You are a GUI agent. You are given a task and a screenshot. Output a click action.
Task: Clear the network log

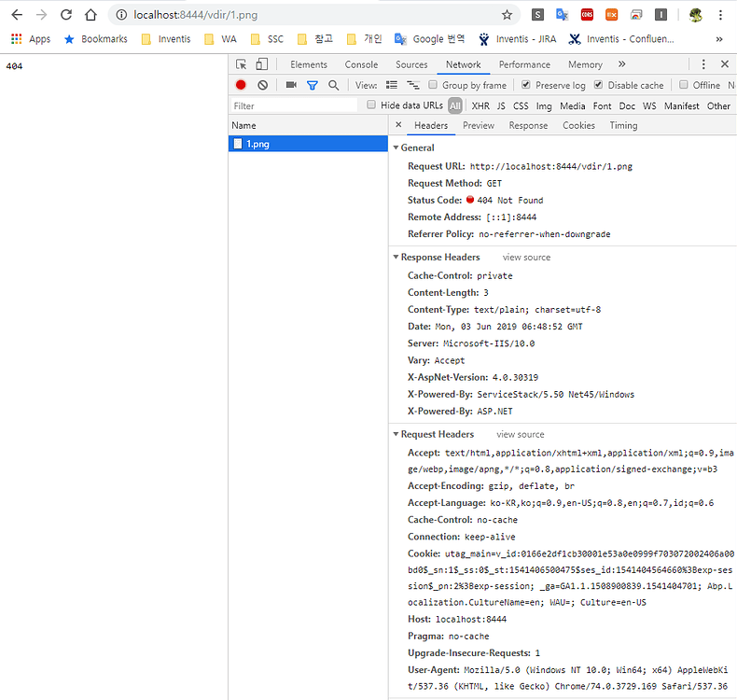(x=263, y=85)
